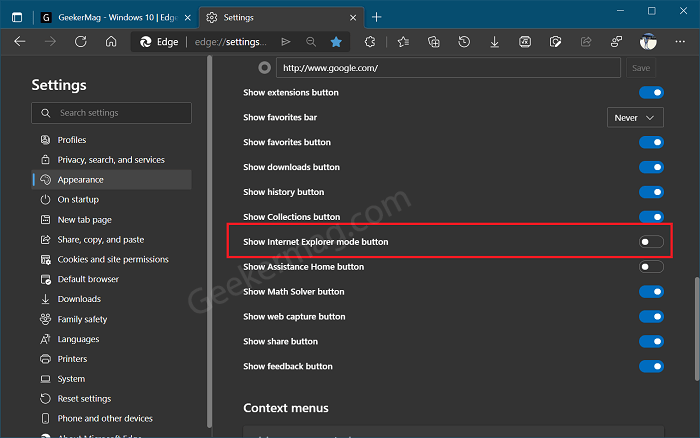
Task: Select the Settings browser tab
Action: click(x=282, y=17)
